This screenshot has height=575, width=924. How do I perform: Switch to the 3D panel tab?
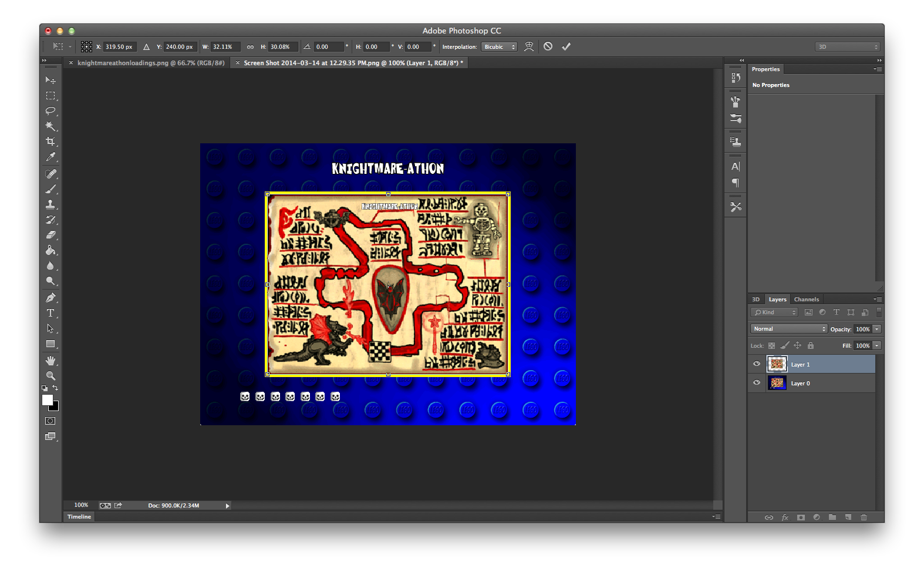click(756, 300)
